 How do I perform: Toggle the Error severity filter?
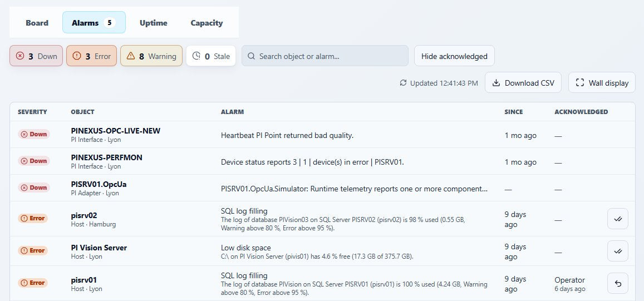92,56
